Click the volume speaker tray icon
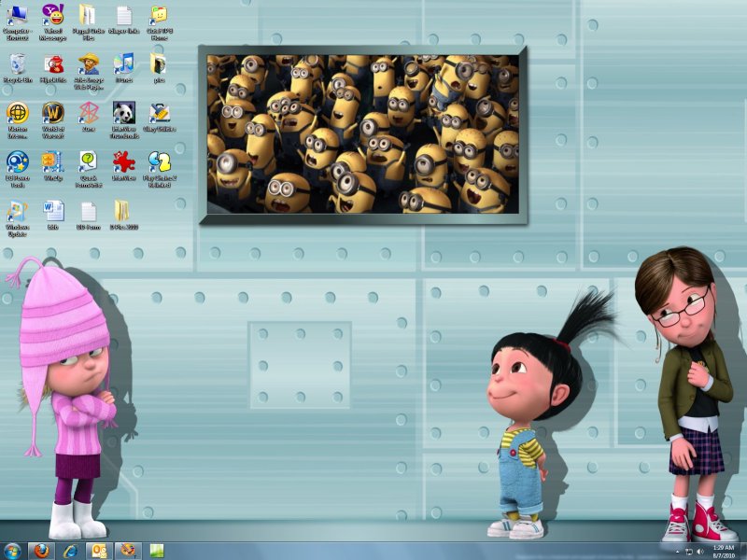The width and height of the screenshot is (747, 560). [700, 552]
